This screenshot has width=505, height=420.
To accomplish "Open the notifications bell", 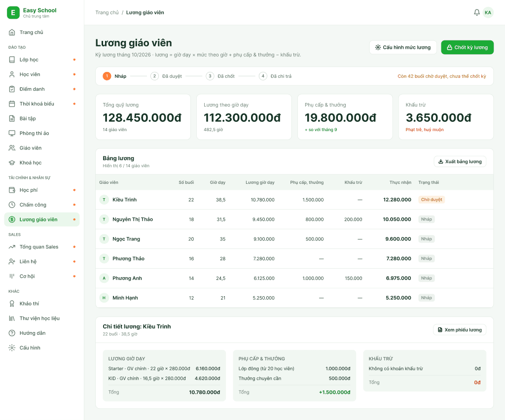I will (x=477, y=12).
